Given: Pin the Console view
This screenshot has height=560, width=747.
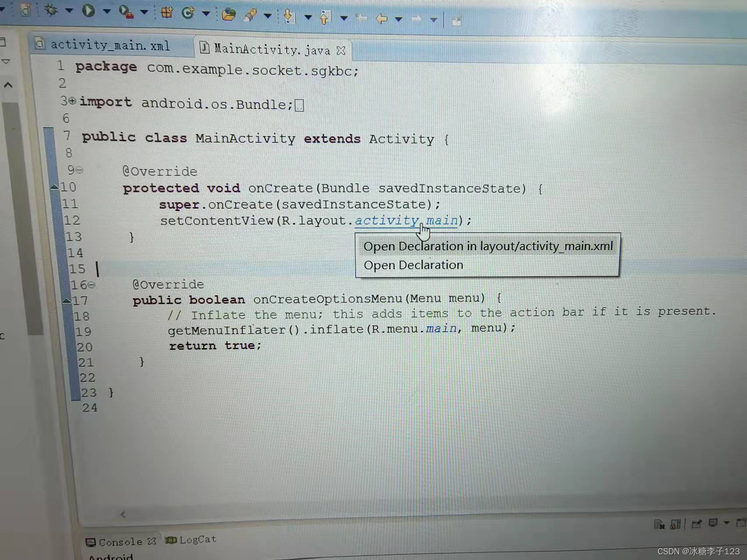Looking at the screenshot, I should (696, 522).
